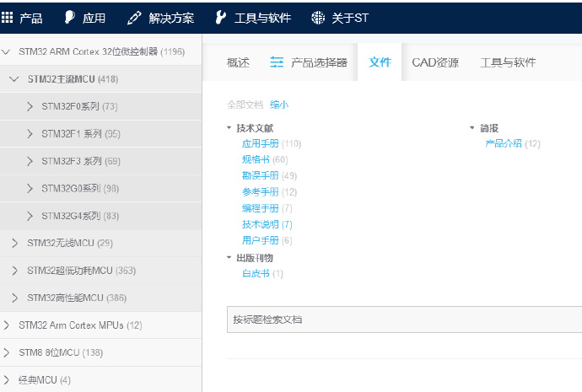Click the 技术文献 heading text
This screenshot has height=392, width=582.
[x=255, y=128]
